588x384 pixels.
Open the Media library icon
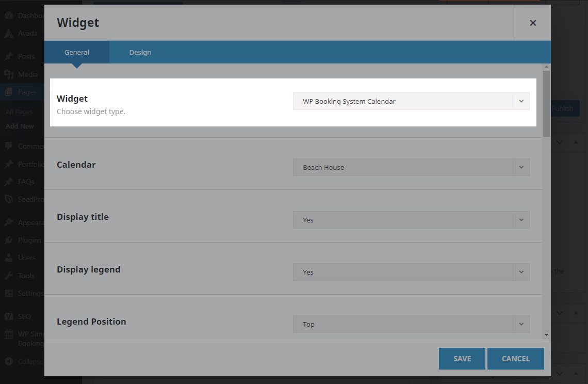pyautogui.click(x=9, y=74)
